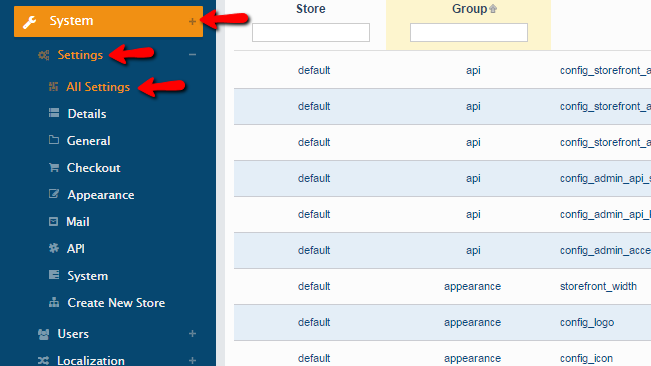Click the Create New Store sitemap icon
Image resolution: width=651 pixels, height=366 pixels.
click(x=54, y=302)
